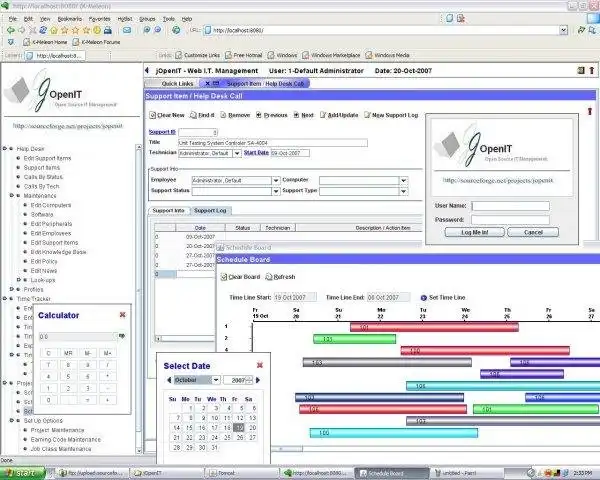Click the Support ID link

point(162,132)
